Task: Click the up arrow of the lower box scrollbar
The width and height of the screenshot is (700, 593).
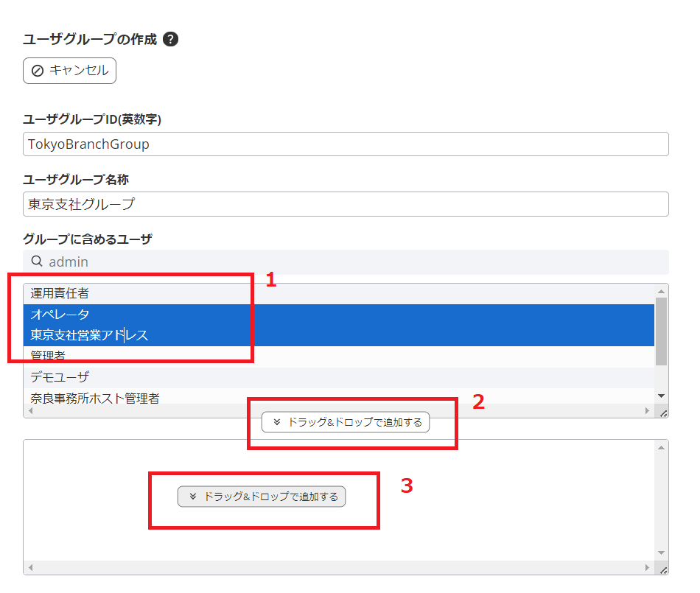Action: point(661,447)
